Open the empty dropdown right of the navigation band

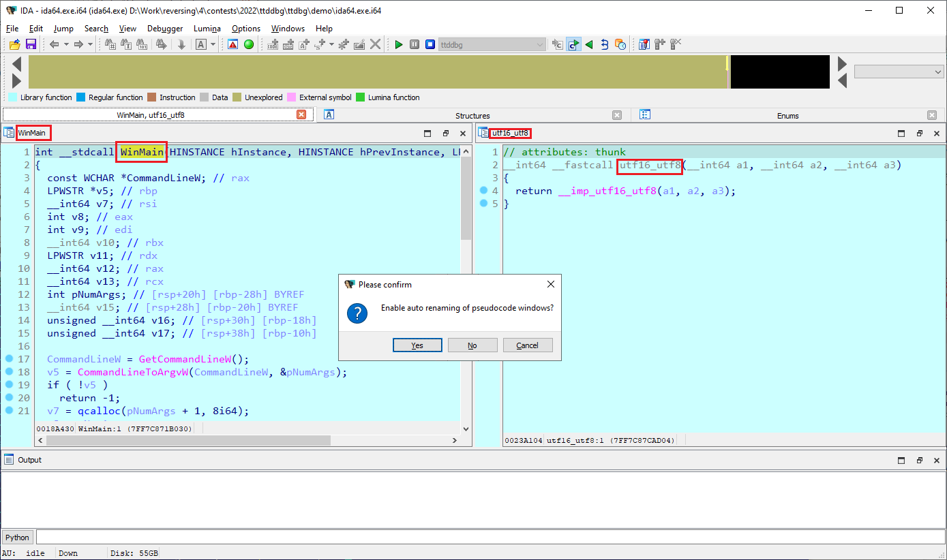tap(899, 72)
